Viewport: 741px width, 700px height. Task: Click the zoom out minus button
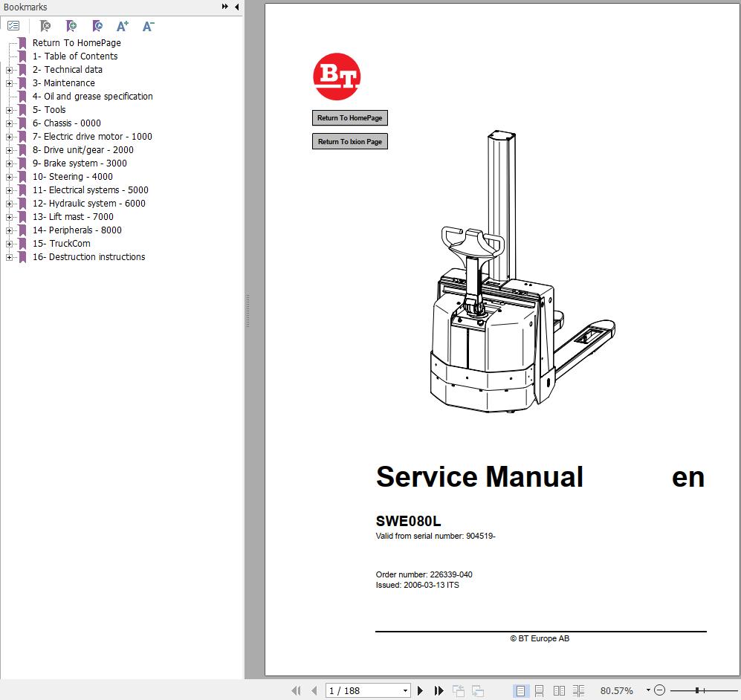coord(659,690)
